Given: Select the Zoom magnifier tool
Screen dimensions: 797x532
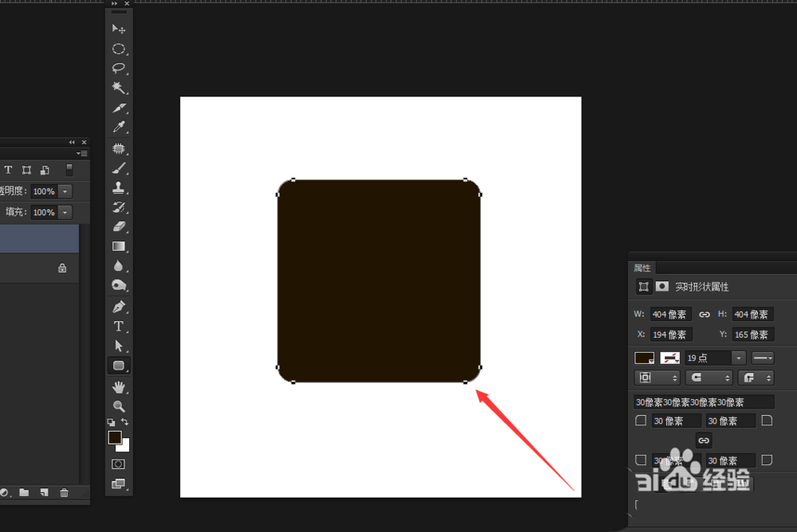Looking at the screenshot, I should click(119, 406).
